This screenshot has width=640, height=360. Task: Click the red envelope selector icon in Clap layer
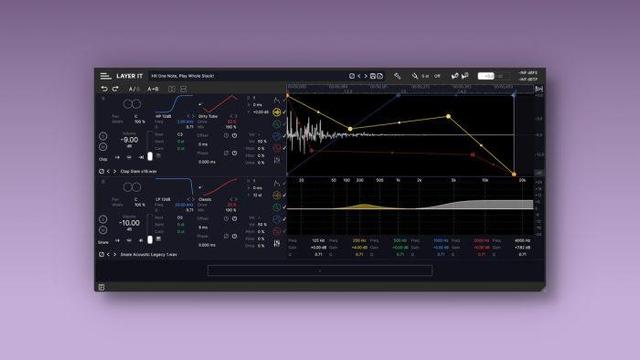pyautogui.click(x=277, y=148)
